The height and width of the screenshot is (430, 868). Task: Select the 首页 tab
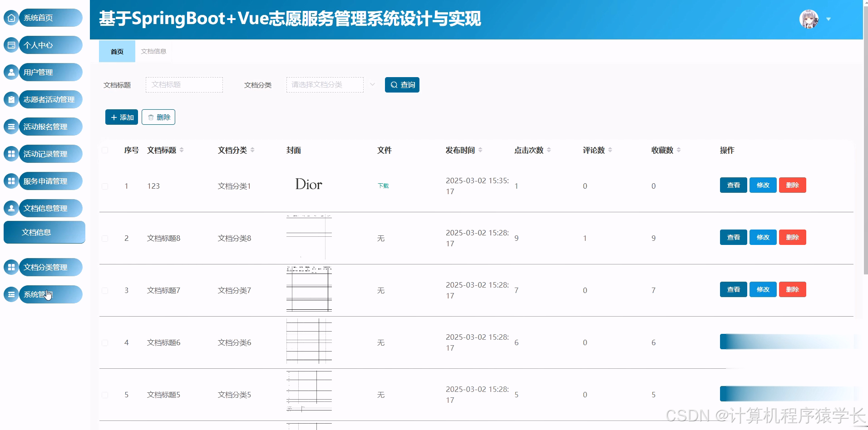click(116, 51)
